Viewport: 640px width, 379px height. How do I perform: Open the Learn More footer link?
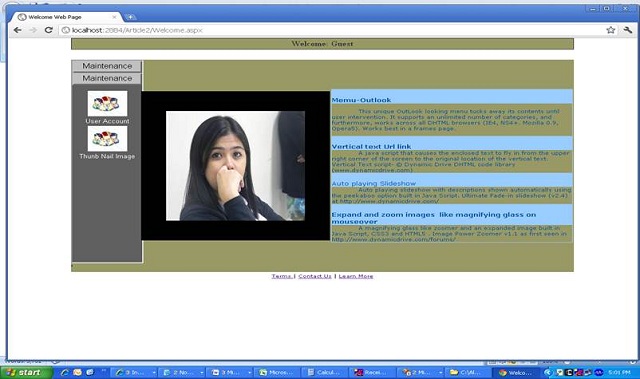pos(356,276)
